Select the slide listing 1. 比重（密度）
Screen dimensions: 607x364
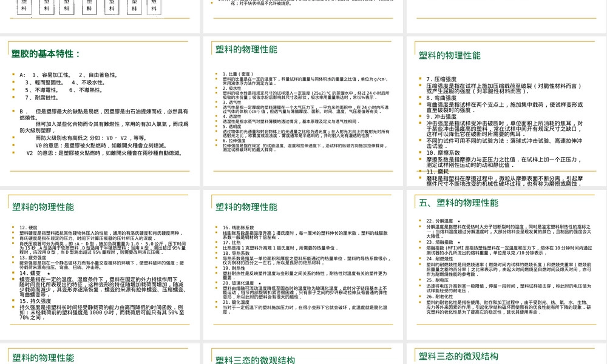[x=303, y=111]
